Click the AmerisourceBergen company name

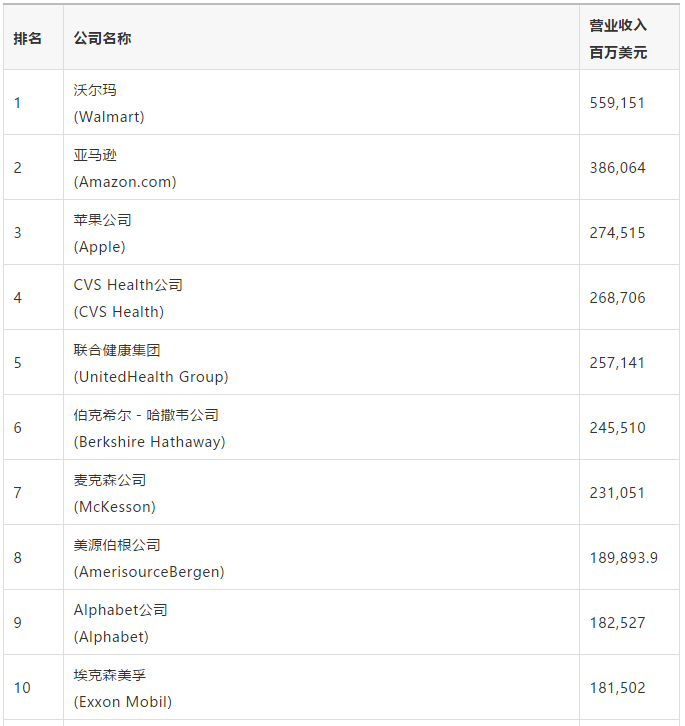coord(148,558)
